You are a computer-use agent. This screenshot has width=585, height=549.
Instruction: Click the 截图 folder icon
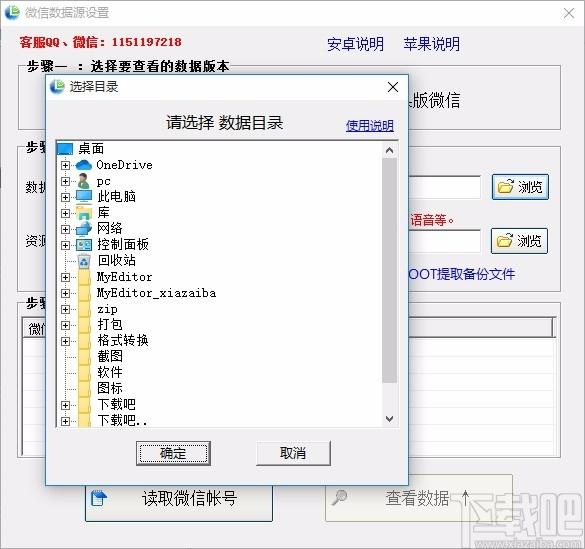point(84,357)
